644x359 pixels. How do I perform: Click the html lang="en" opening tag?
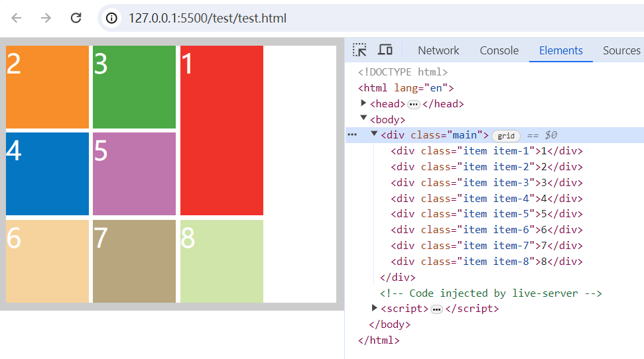click(x=406, y=88)
